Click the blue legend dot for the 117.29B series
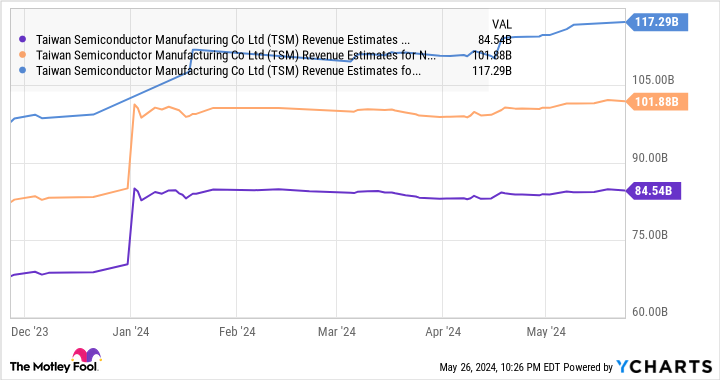This screenshot has height=380, width=720. click(22, 70)
